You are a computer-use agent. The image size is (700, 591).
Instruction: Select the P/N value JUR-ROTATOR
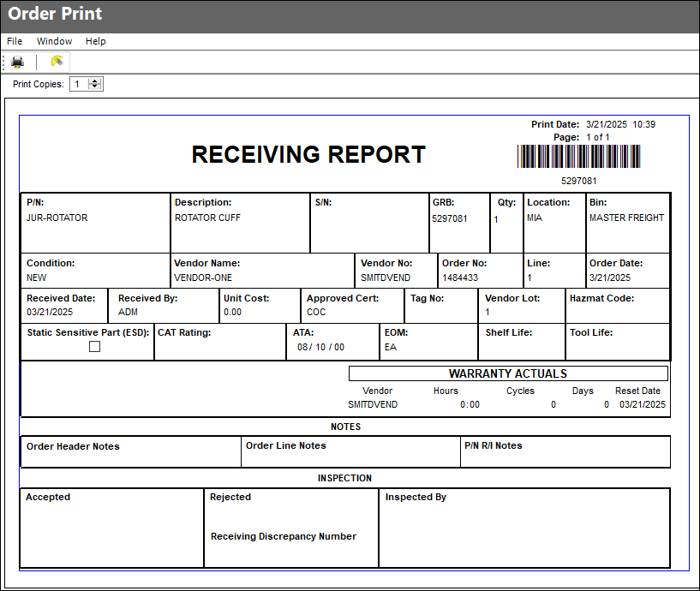[x=57, y=218]
